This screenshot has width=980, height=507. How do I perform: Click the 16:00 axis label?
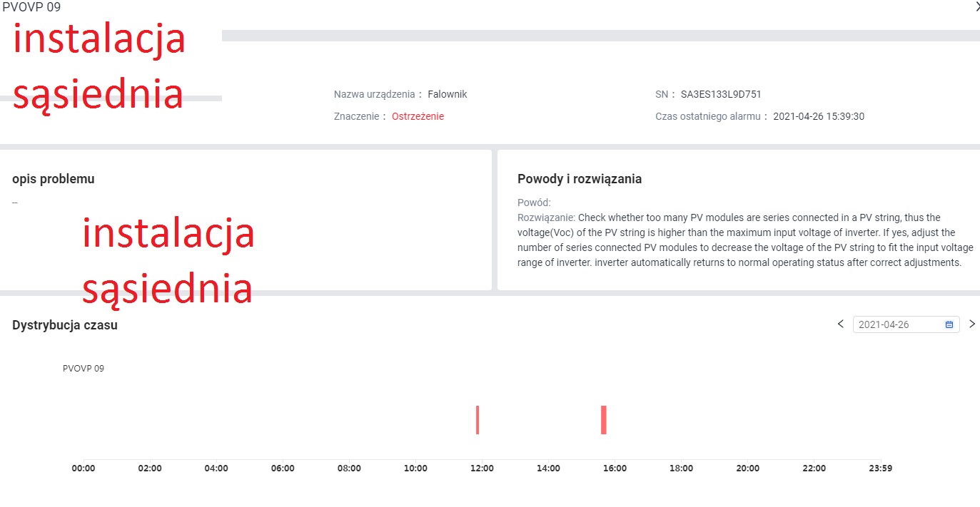coord(615,468)
